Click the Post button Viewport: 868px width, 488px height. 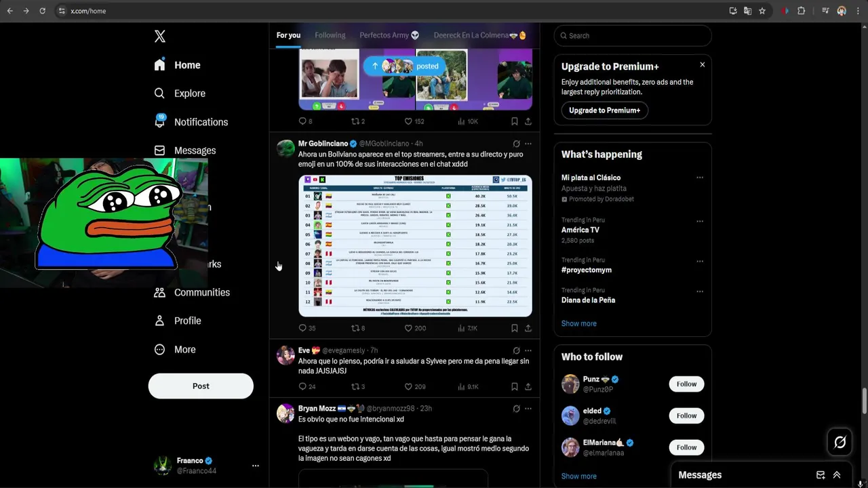click(x=201, y=386)
